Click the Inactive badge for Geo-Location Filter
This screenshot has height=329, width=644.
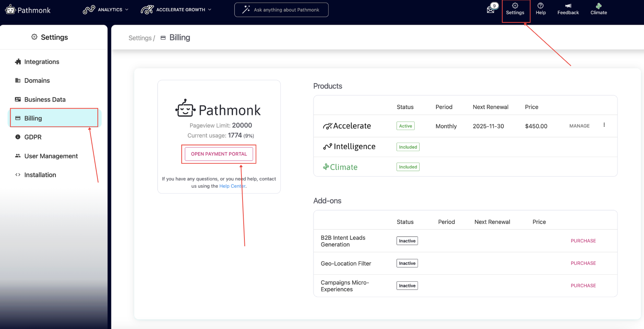[407, 263]
